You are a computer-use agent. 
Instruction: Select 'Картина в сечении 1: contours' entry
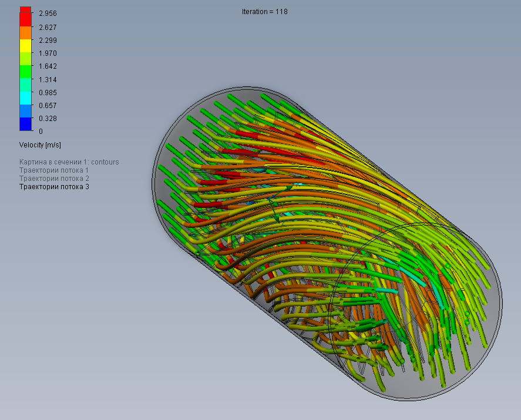69,162
